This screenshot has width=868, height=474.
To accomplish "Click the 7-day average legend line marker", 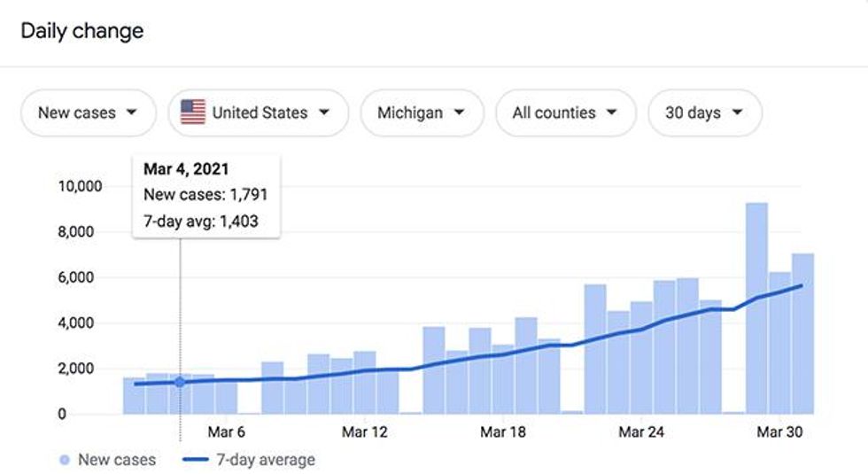I will [x=197, y=460].
